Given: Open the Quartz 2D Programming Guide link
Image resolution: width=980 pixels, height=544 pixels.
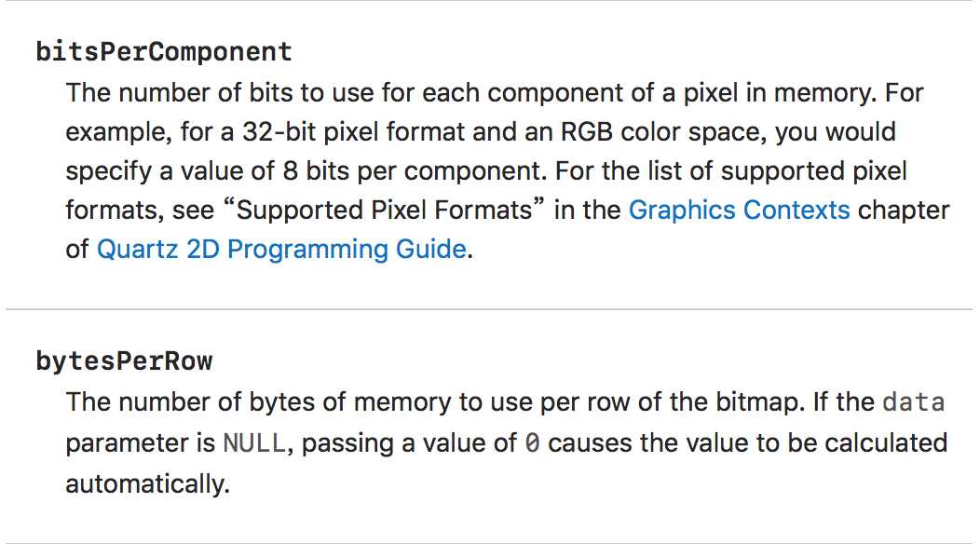Looking at the screenshot, I should point(282,249).
